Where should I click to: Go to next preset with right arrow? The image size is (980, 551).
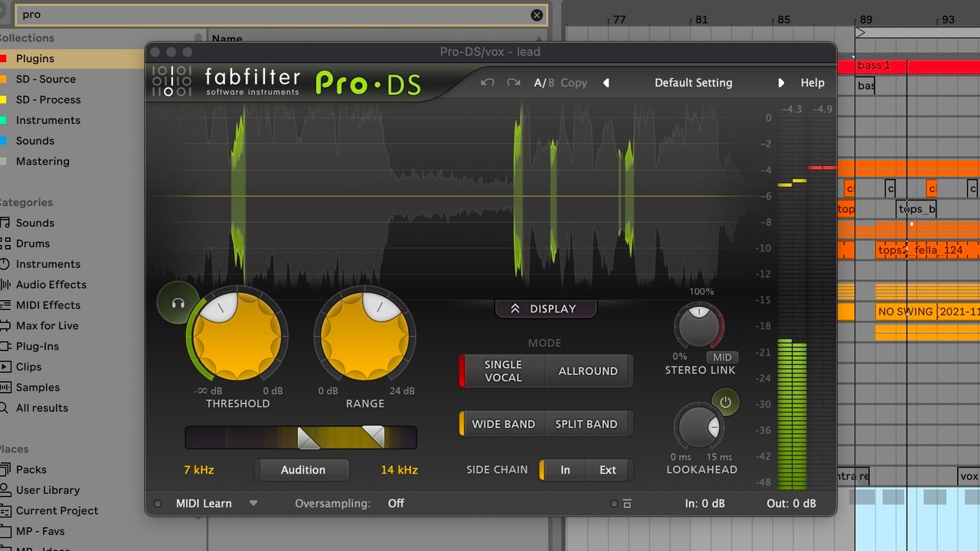point(781,83)
